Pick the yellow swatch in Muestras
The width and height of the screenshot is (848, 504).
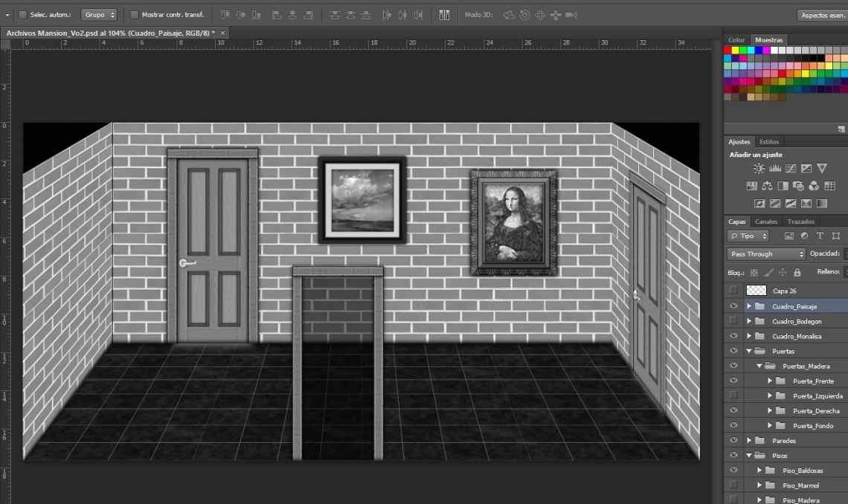coord(735,51)
